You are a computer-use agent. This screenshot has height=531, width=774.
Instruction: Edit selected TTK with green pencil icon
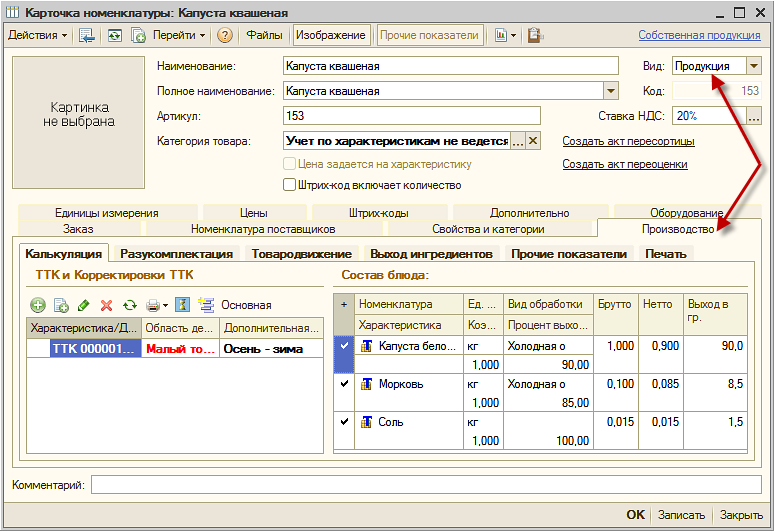click(x=84, y=305)
